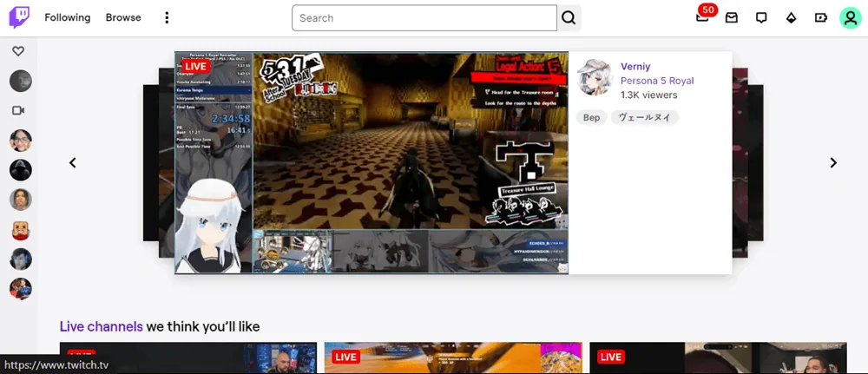Open the Whispers chat bubble icon
The width and height of the screenshot is (868, 374).
[761, 17]
